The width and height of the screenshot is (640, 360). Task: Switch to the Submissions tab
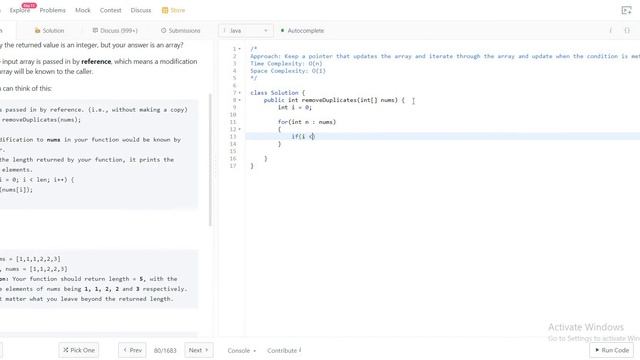[180, 31]
